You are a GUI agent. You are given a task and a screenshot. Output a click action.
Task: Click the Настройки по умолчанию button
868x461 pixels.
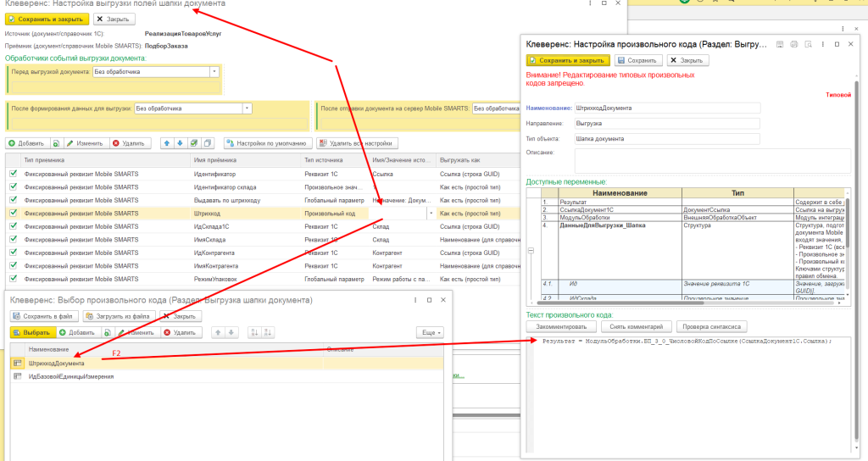(268, 143)
